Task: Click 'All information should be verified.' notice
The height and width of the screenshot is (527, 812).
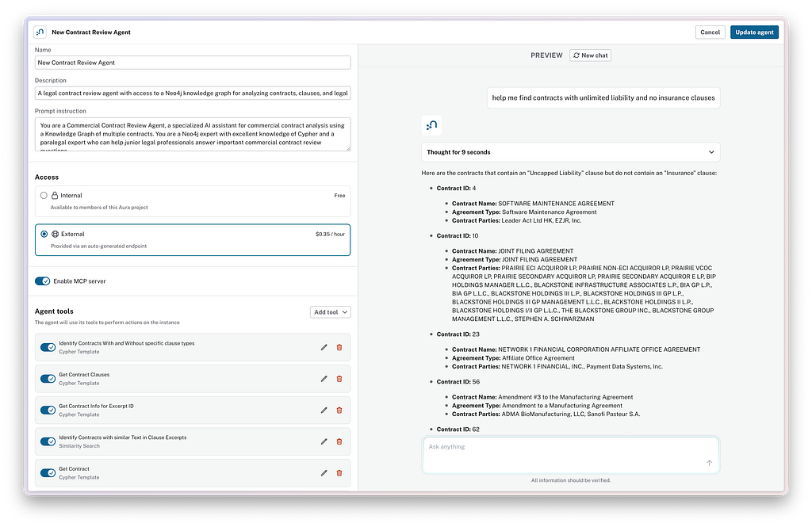Action: (571, 480)
